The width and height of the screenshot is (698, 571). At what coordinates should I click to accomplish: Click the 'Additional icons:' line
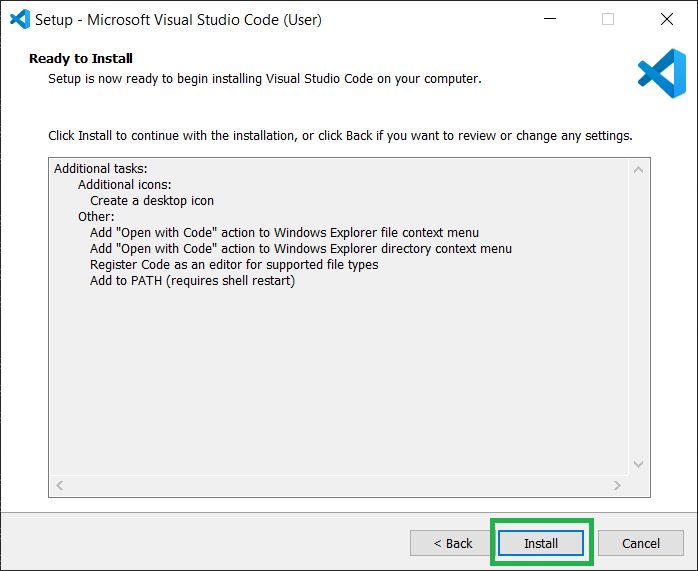125,185
